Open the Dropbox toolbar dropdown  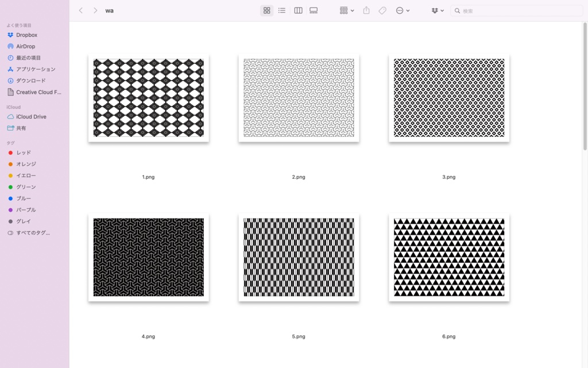[x=438, y=10]
